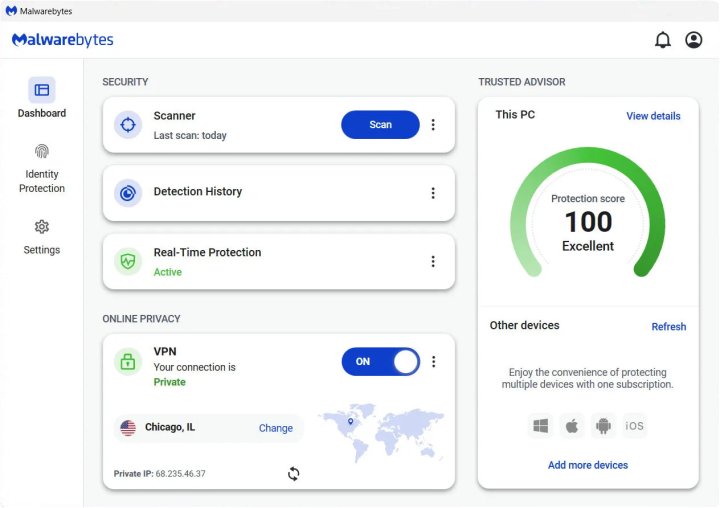Open the user account profile icon
720x508 pixels.
(693, 40)
